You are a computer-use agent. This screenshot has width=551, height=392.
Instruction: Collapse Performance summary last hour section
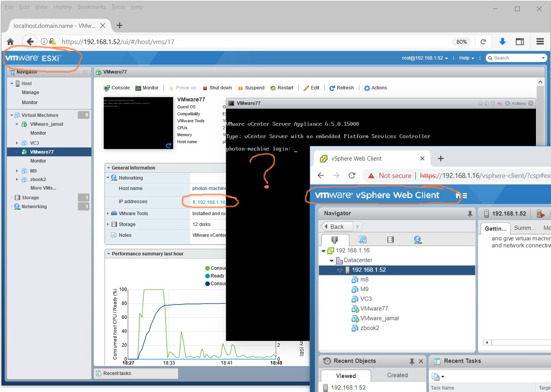click(x=109, y=254)
